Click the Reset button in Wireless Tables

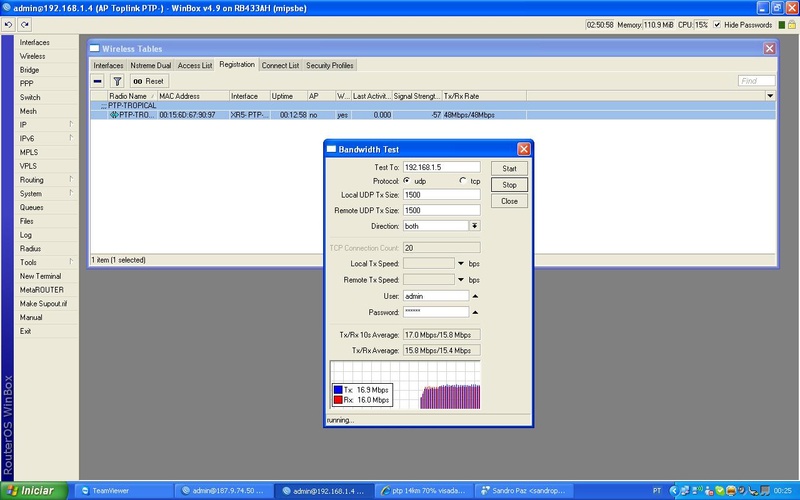coord(149,81)
